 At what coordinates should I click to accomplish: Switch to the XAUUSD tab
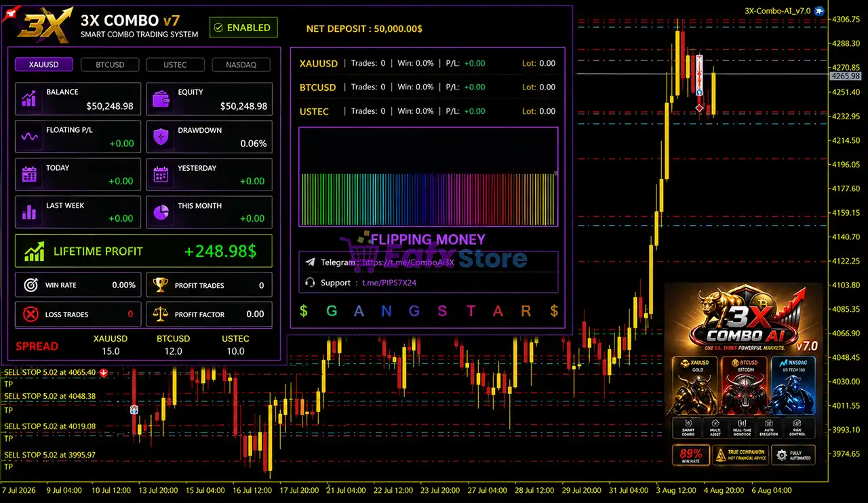pyautogui.click(x=43, y=64)
